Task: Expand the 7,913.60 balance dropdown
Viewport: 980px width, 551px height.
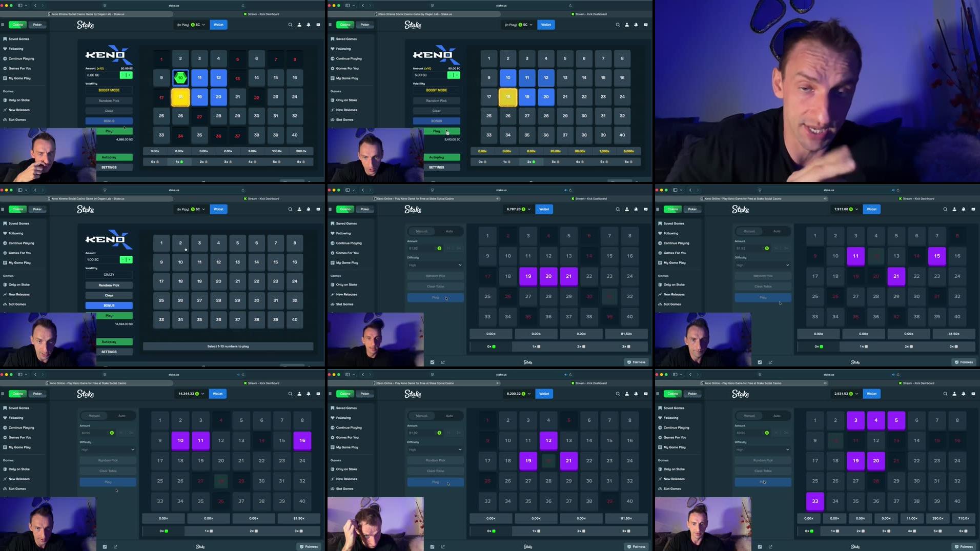Action: coord(856,209)
